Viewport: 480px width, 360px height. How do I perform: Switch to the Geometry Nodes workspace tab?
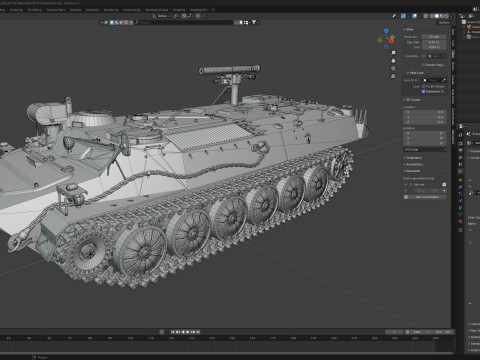point(157,10)
